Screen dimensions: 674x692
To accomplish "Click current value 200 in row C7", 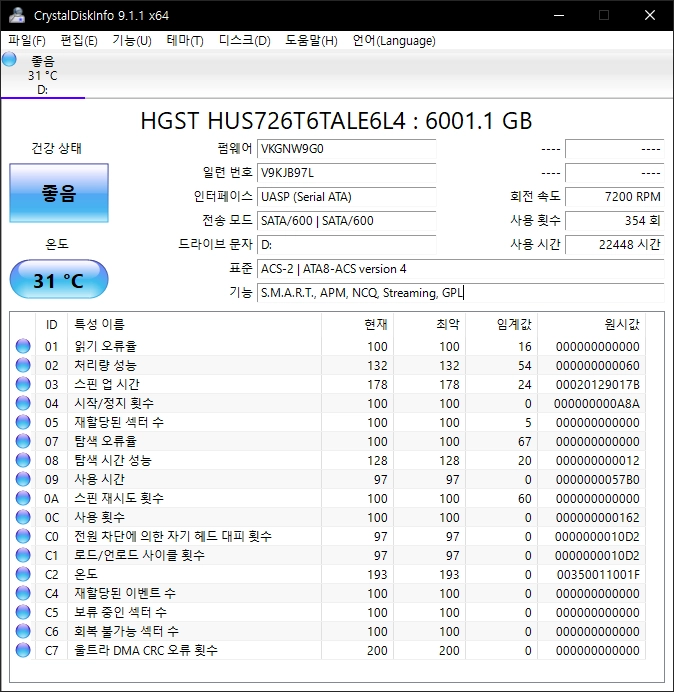I will point(377,650).
